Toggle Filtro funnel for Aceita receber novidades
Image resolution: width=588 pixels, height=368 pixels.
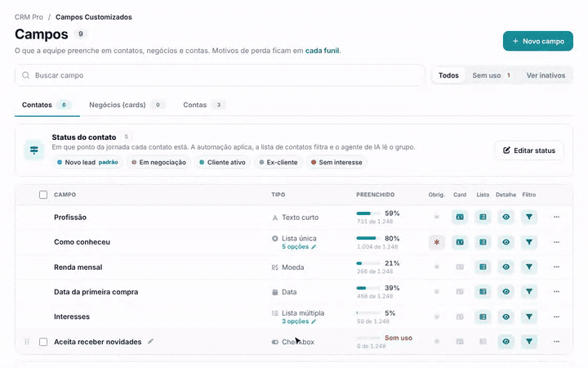529,342
